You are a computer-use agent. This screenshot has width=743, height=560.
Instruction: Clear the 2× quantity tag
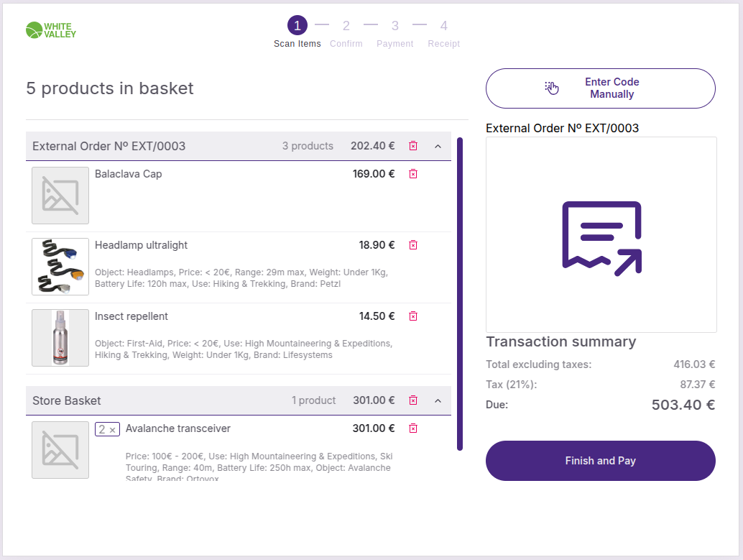112,430
